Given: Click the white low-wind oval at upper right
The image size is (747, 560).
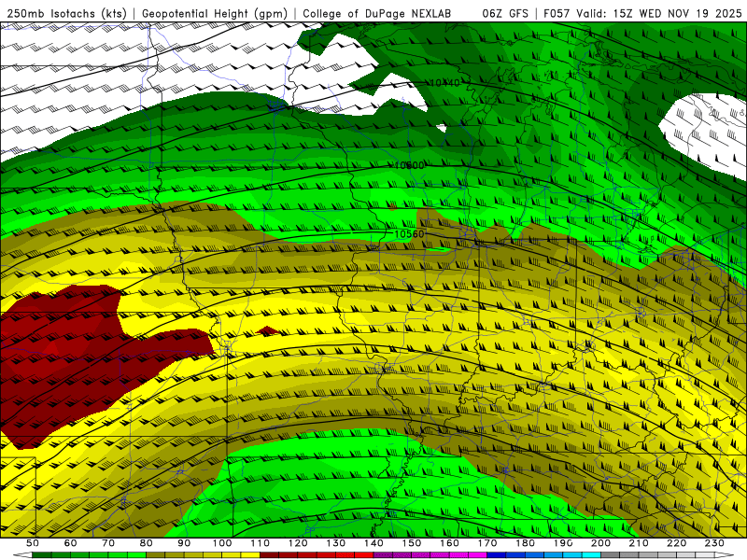Looking at the screenshot, I should point(704,133).
